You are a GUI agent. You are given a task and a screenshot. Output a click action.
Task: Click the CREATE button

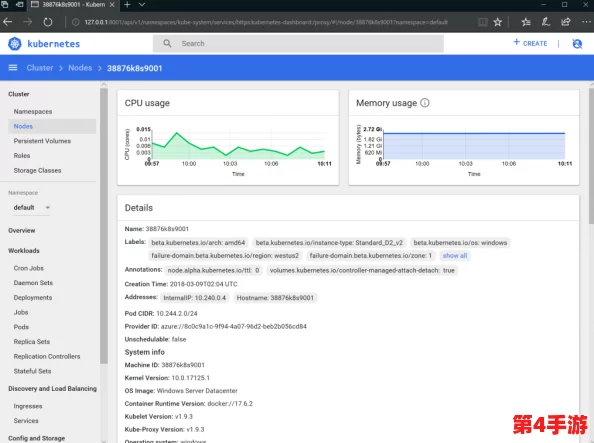530,43
